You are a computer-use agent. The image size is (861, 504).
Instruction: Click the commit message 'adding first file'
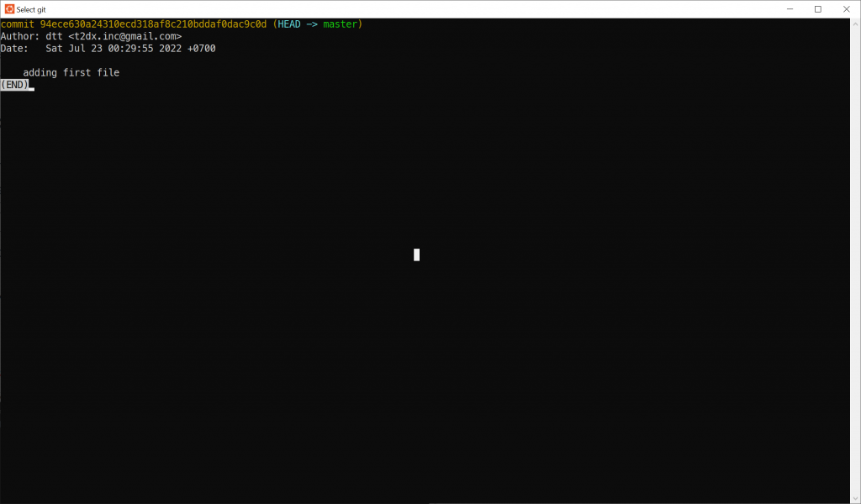pos(71,72)
